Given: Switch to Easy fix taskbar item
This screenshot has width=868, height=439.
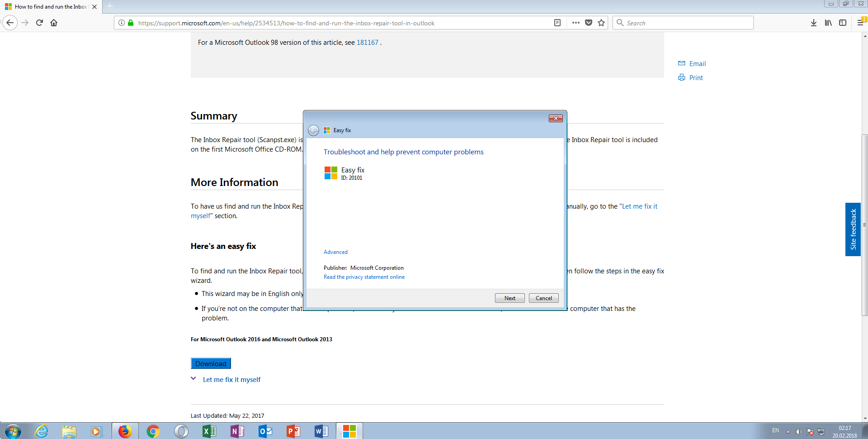Looking at the screenshot, I should [x=349, y=431].
